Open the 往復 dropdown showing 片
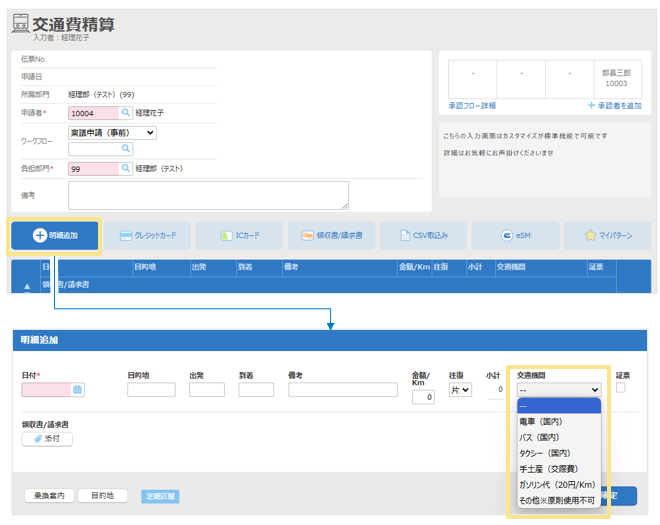Image resolution: width=660 pixels, height=525 pixels. [460, 390]
